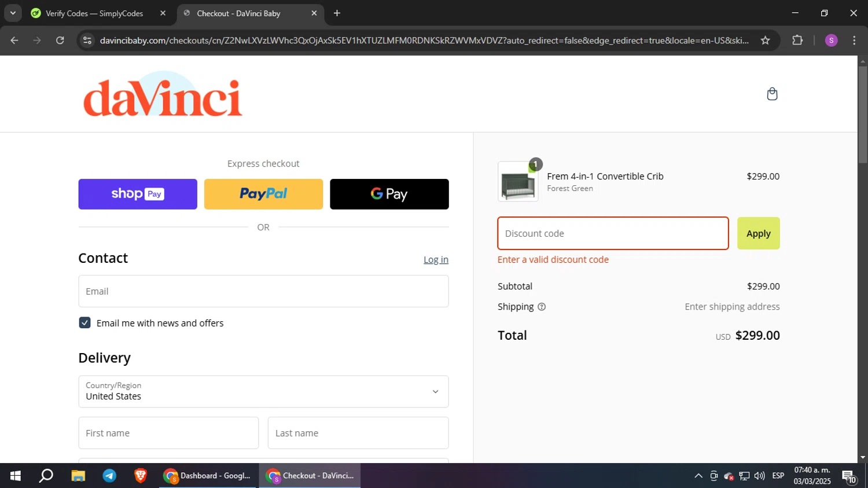Click the cloud sync error tray icon
Screen dimensions: 868x488
(x=729, y=476)
